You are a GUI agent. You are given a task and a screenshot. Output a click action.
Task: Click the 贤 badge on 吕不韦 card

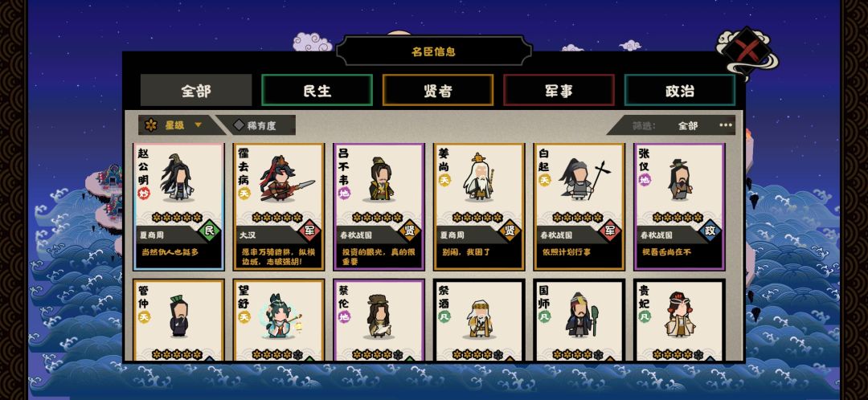coord(409,231)
